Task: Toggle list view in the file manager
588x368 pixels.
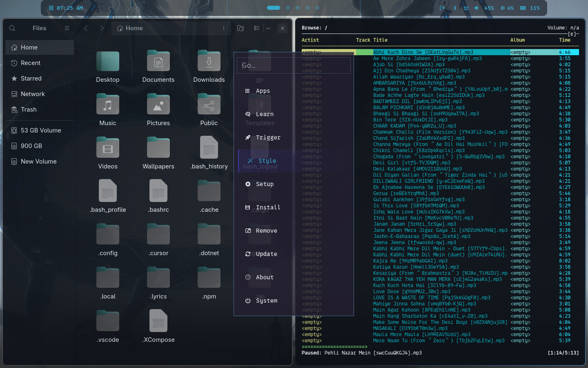Action: pyautogui.click(x=256, y=28)
